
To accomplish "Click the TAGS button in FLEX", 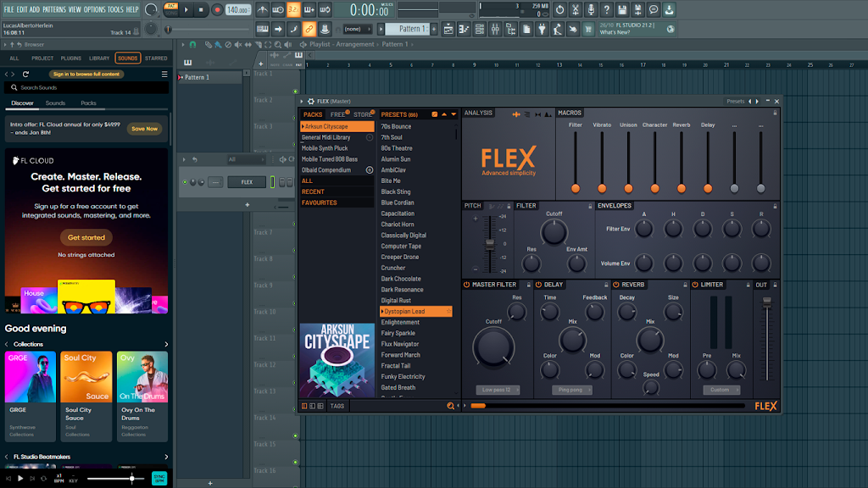I will 337,406.
